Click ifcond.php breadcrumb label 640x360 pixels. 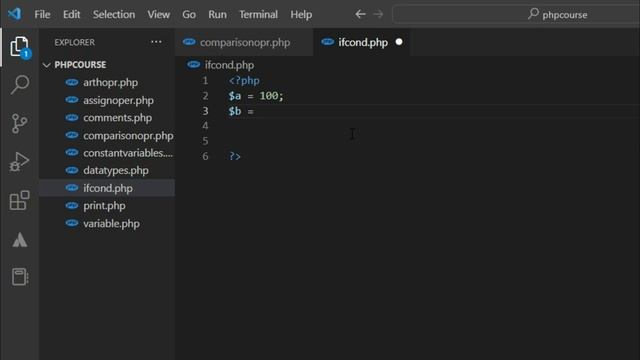click(x=229, y=65)
